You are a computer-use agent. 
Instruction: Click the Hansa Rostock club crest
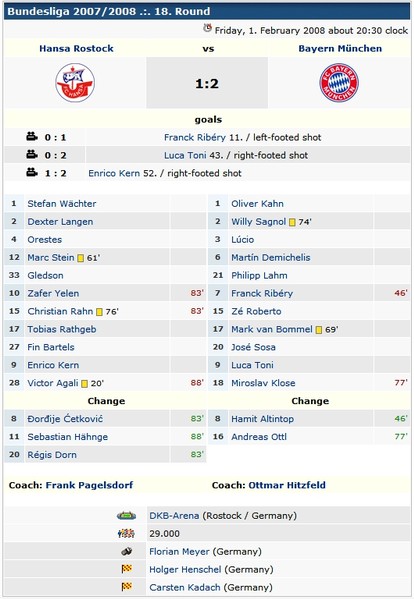[x=75, y=83]
